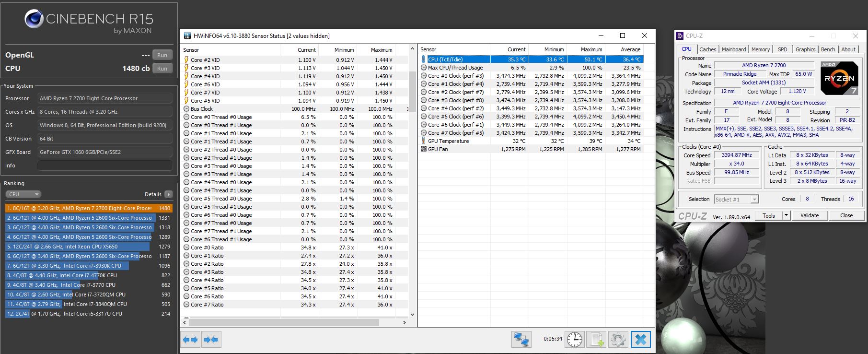Click CPU-Z title bar app icon
The image size is (868, 354).
pos(680,36)
